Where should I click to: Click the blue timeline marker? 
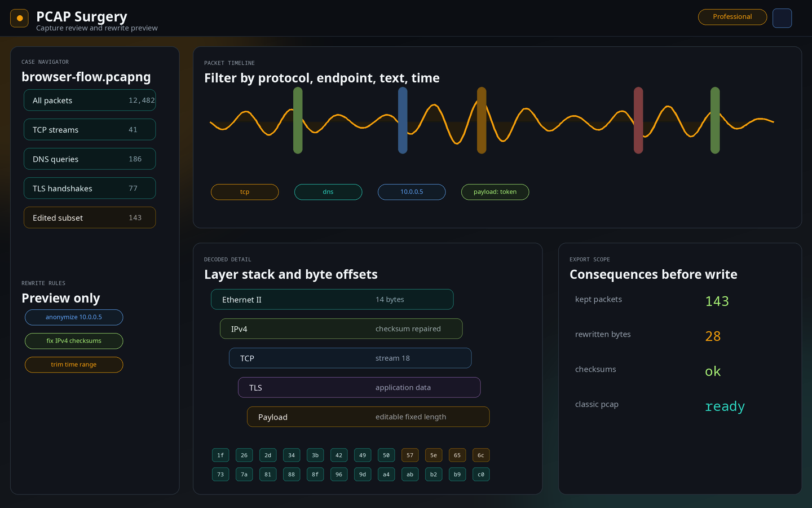click(403, 120)
